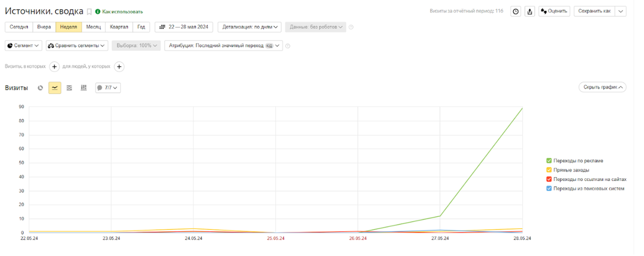The width and height of the screenshot is (644, 256).
Task: Click the 25.05.24 axis date label
Action: tap(275, 238)
